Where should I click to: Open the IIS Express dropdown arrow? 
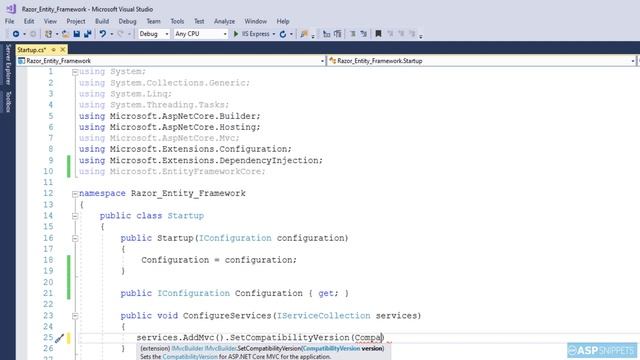(273, 34)
